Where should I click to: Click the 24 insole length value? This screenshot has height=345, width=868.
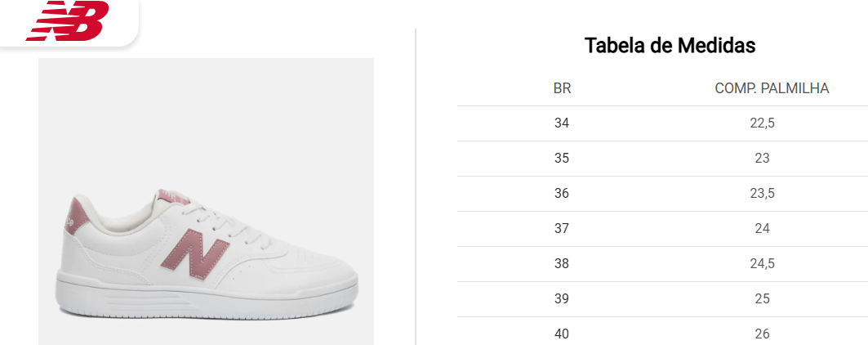(x=762, y=229)
